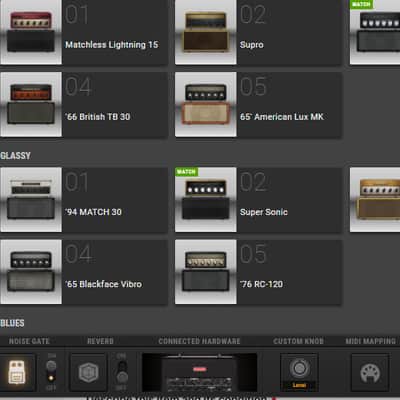Click the '94 MATCH 30 label
The height and width of the screenshot is (400, 400).
pyautogui.click(x=93, y=212)
